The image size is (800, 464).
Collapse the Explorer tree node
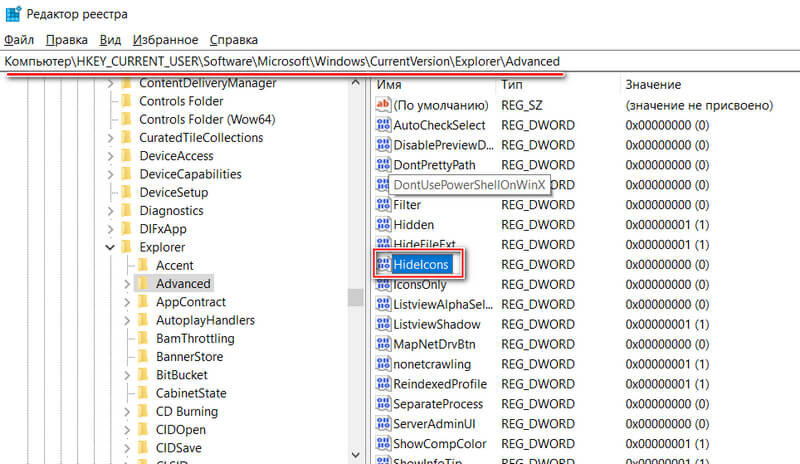pyautogui.click(x=110, y=247)
